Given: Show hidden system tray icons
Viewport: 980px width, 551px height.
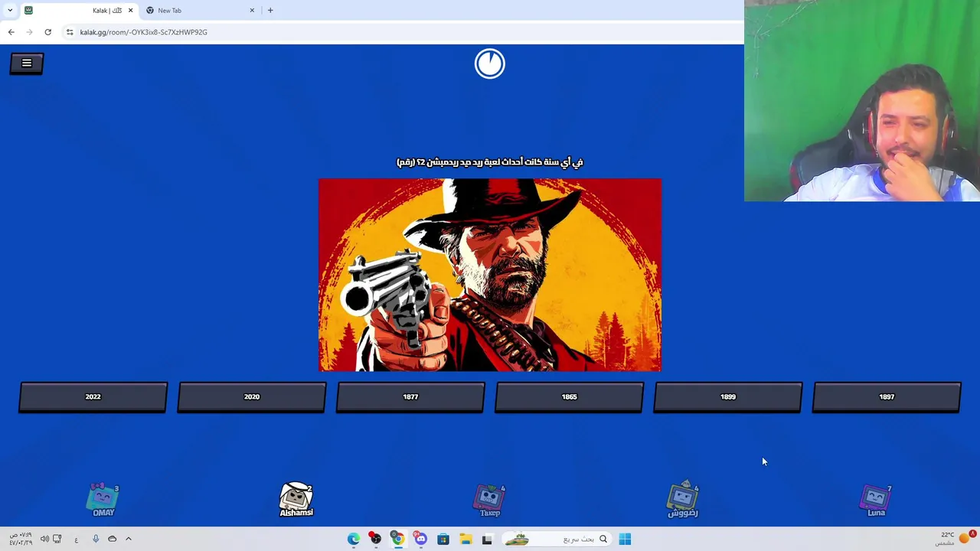Looking at the screenshot, I should [x=128, y=539].
